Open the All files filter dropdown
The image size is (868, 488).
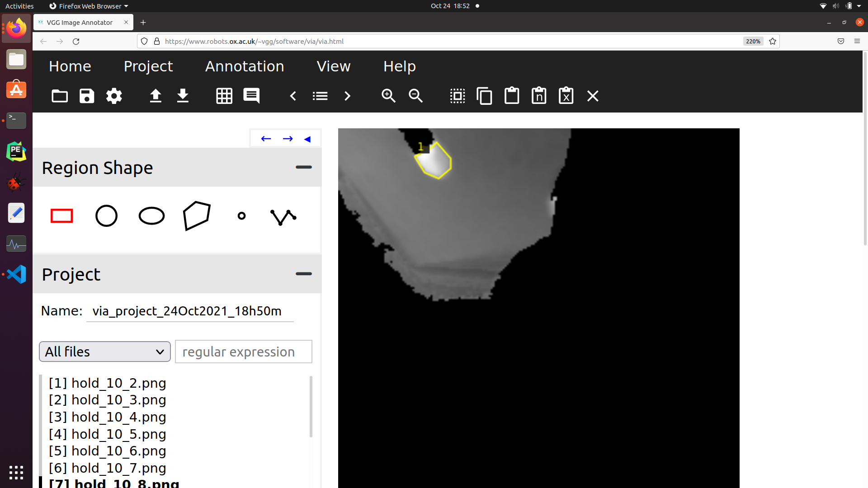click(105, 352)
